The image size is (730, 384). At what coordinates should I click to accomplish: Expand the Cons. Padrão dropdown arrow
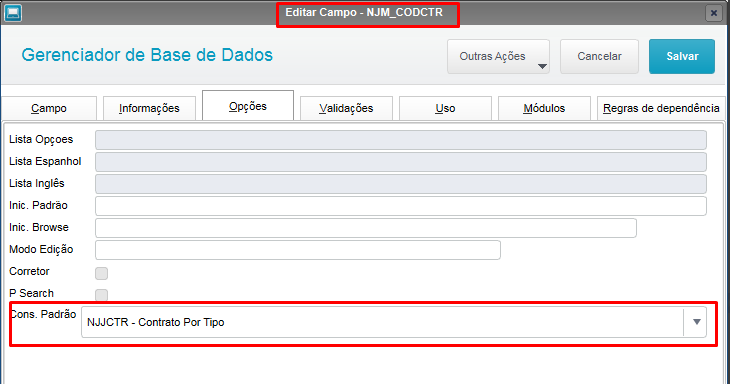coord(696,322)
